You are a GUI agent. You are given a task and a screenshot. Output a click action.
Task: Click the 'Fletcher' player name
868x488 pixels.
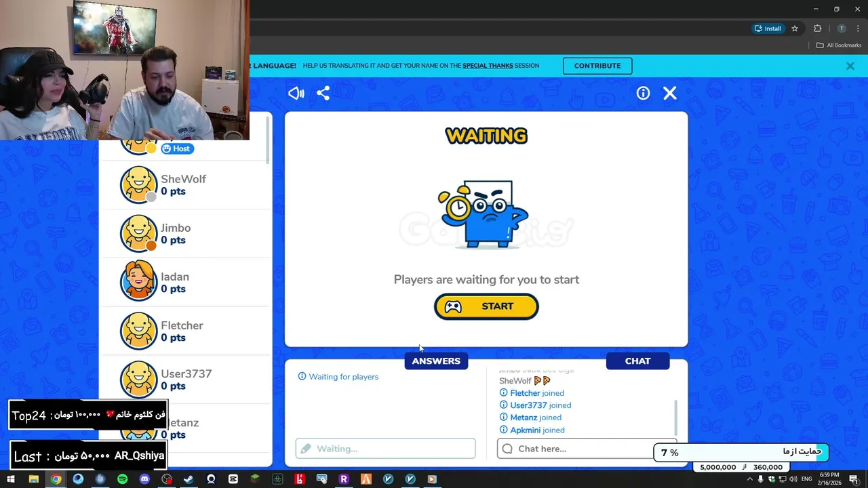[x=182, y=325]
